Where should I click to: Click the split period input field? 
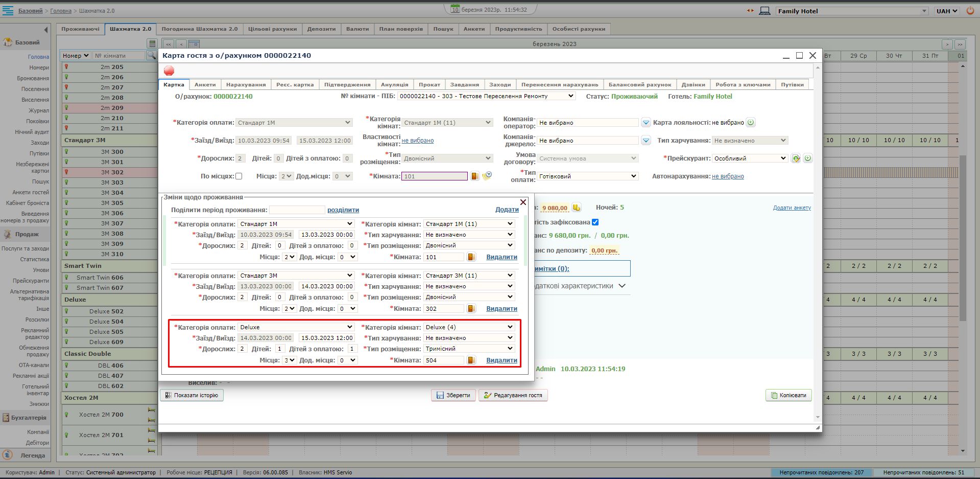[x=297, y=210]
